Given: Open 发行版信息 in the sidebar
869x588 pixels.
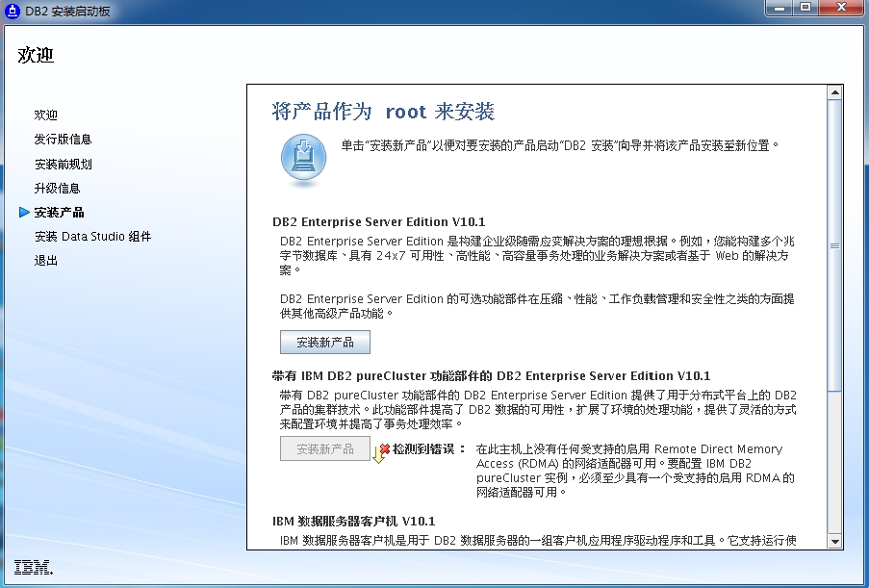Looking at the screenshot, I should 63,140.
